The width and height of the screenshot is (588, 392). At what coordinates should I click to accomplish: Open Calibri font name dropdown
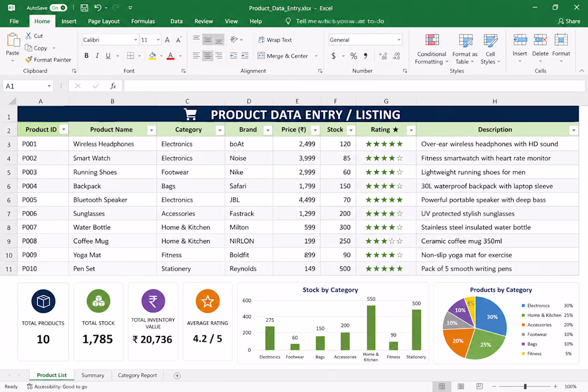[135, 40]
